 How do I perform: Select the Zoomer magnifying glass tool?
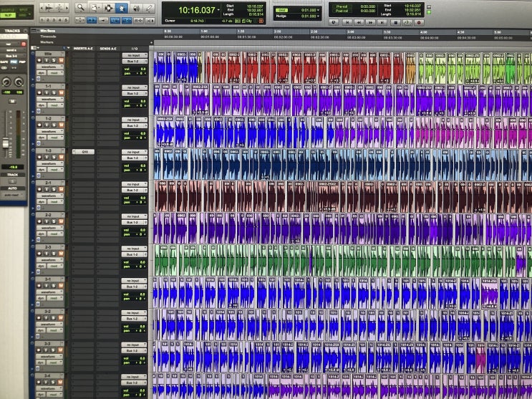(x=80, y=7)
